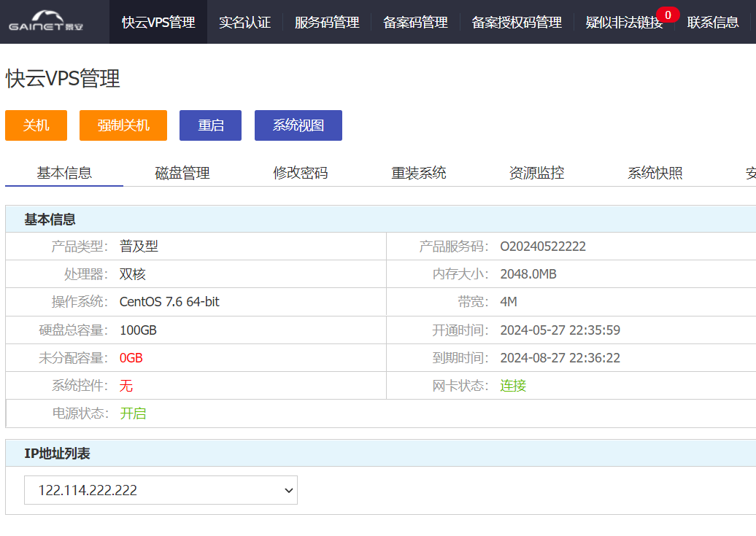Click the red notification badge showing 0

point(668,15)
